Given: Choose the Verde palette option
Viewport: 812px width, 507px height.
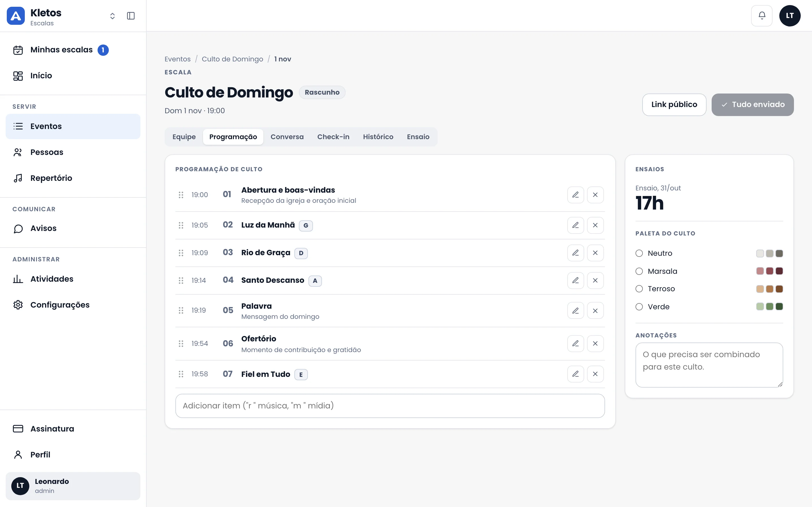Looking at the screenshot, I should tap(639, 307).
